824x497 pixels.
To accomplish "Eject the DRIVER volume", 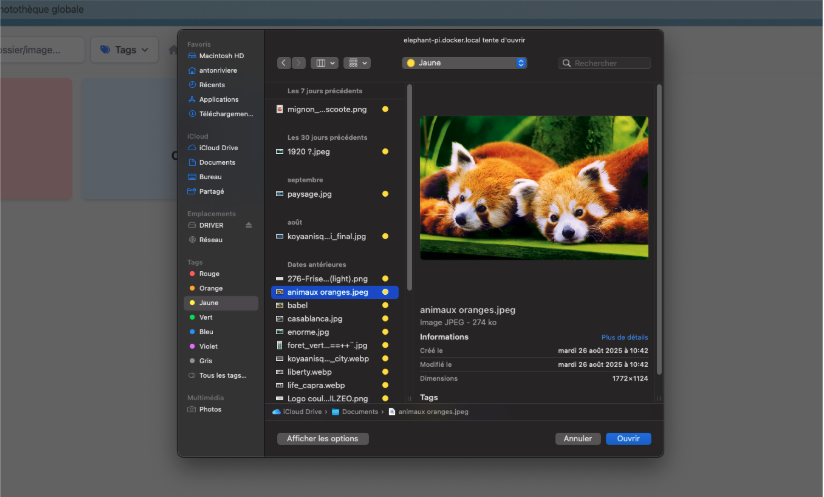I will pyautogui.click(x=249, y=225).
